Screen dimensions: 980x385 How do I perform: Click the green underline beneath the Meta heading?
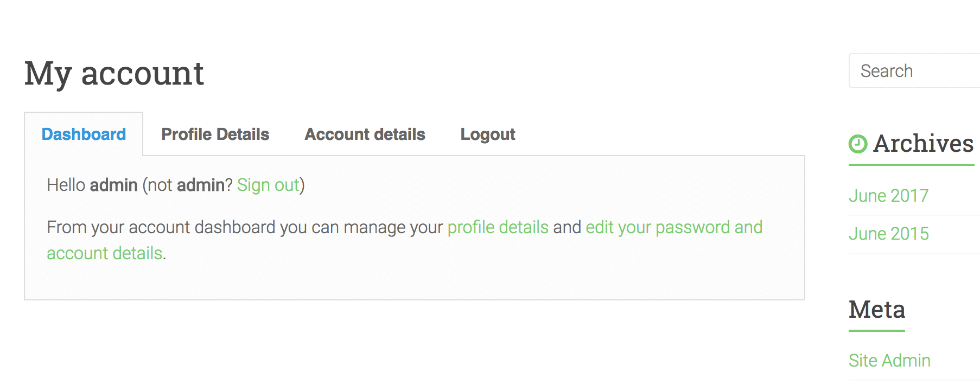coord(877,330)
